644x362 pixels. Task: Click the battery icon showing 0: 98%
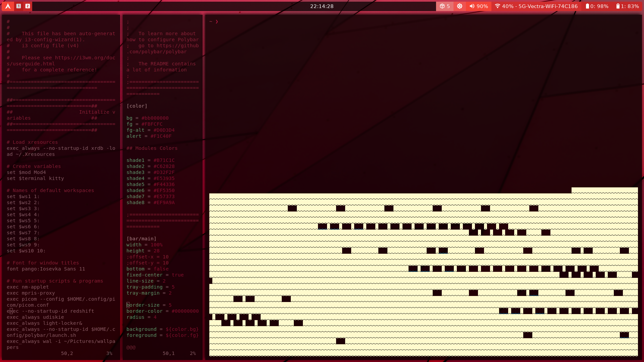pos(587,6)
